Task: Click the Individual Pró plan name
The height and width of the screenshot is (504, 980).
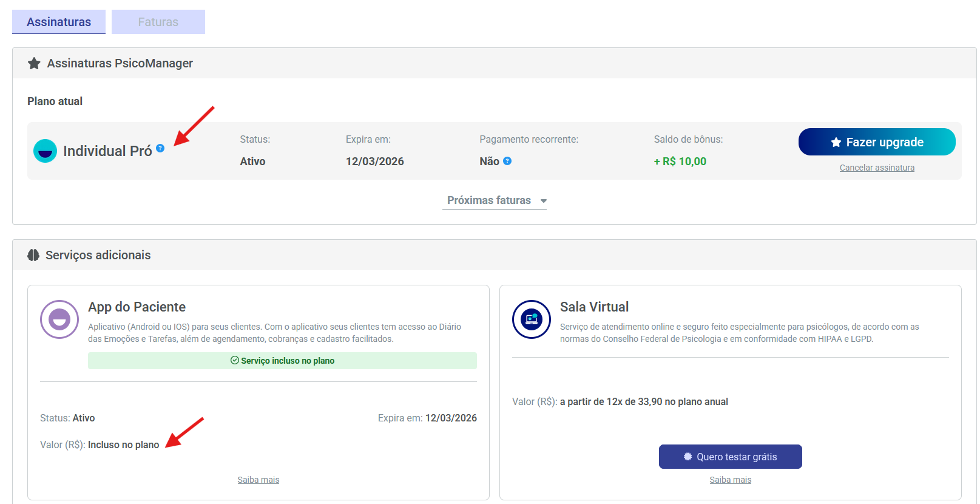Action: tap(107, 151)
